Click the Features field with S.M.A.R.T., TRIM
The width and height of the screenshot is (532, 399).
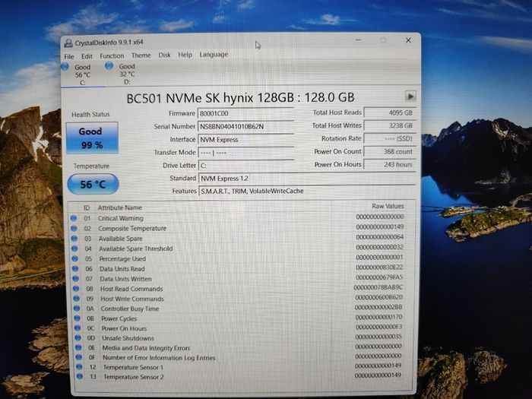(307, 191)
